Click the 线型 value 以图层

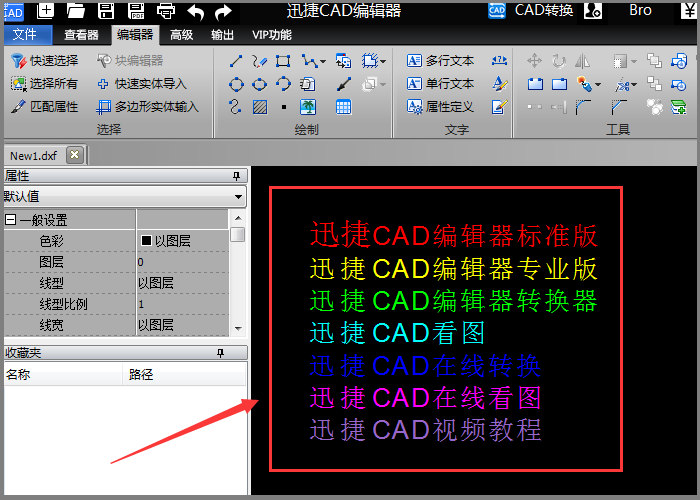pos(183,283)
